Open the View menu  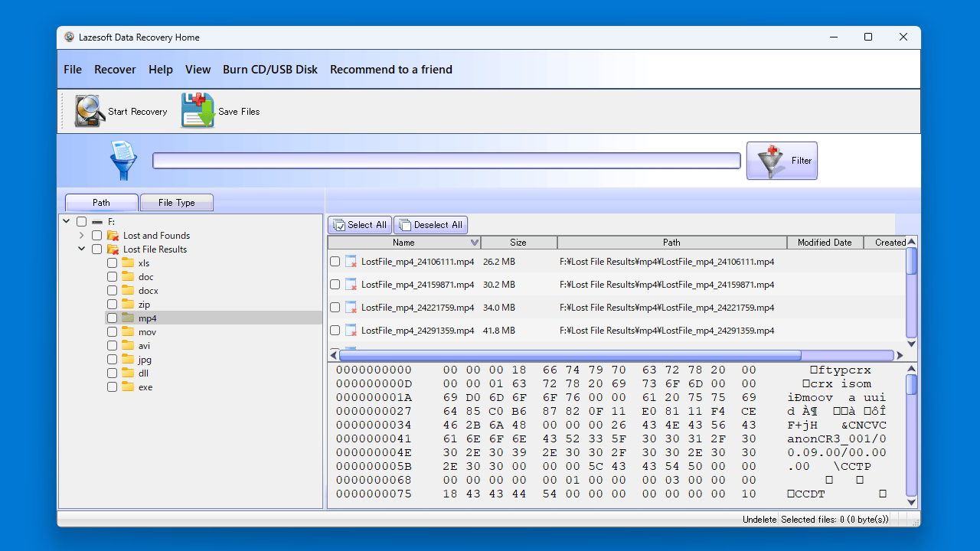198,70
